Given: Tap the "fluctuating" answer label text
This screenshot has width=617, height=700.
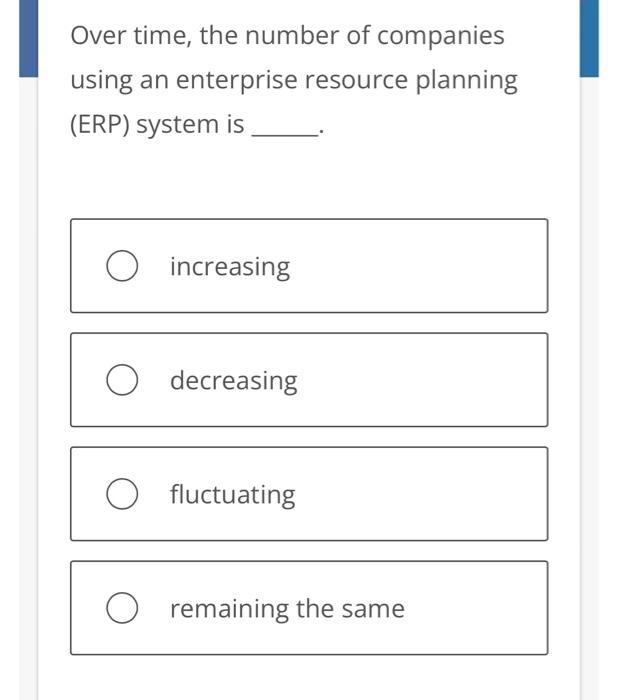Looking at the screenshot, I should tap(232, 495).
